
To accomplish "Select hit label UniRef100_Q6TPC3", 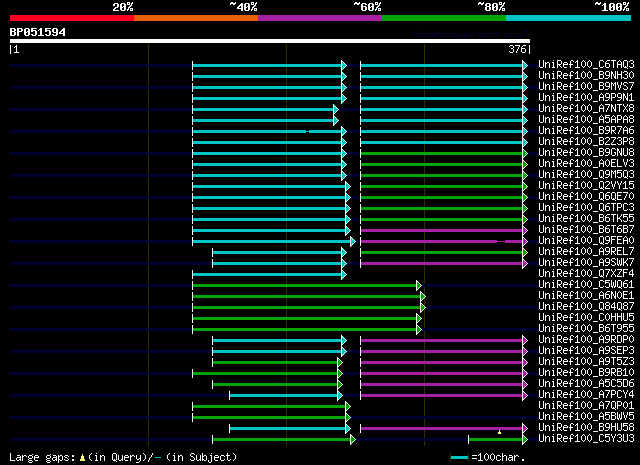I will pyautogui.click(x=586, y=208).
